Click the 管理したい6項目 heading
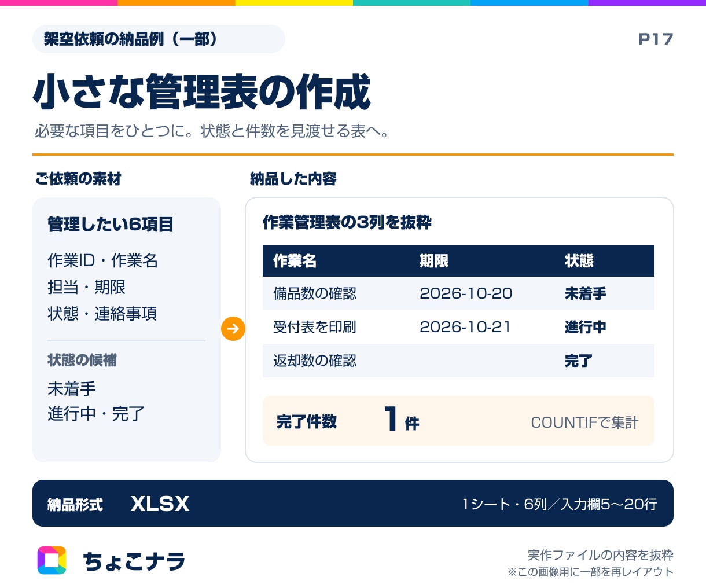 110,225
